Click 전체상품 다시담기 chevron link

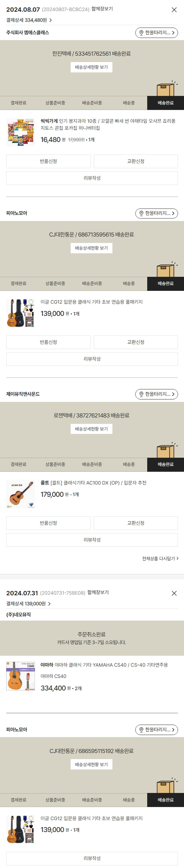160,558
